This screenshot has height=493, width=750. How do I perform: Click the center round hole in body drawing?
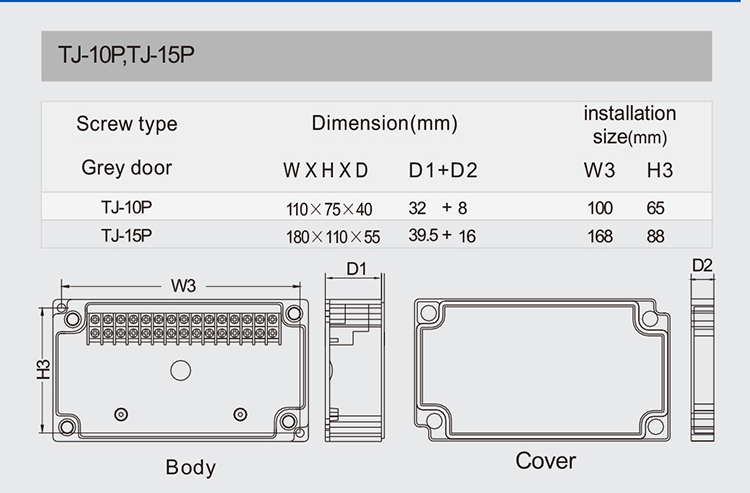180,371
